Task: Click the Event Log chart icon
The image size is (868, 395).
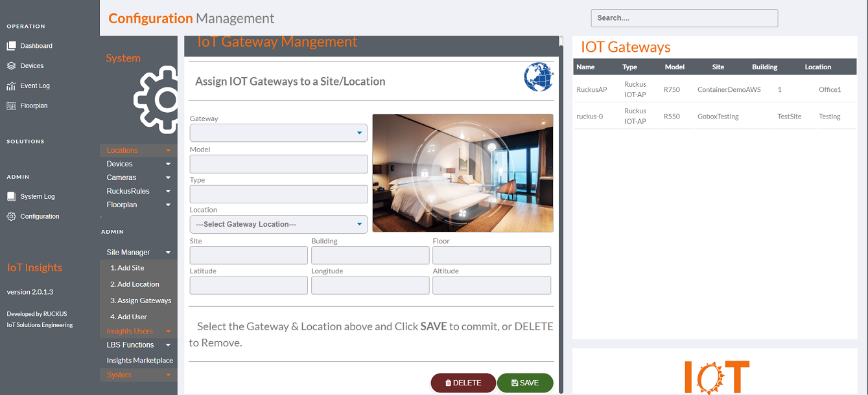Action: point(11,86)
